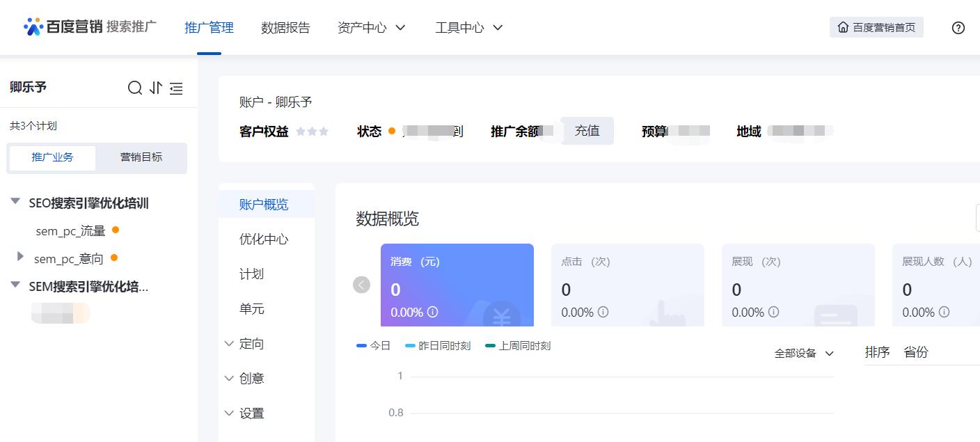Click info icon on 消费 card
This screenshot has width=980, height=442.
[433, 313]
